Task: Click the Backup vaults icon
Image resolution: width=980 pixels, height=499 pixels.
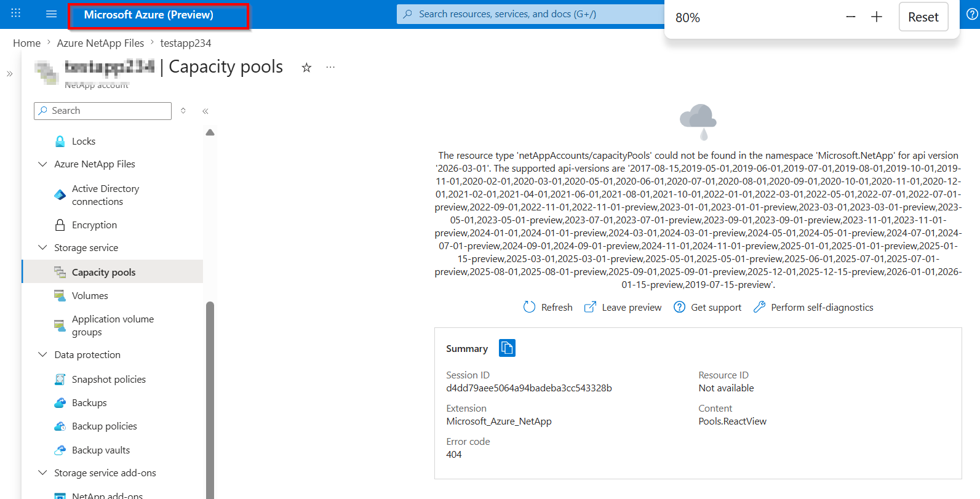Action: [60, 450]
